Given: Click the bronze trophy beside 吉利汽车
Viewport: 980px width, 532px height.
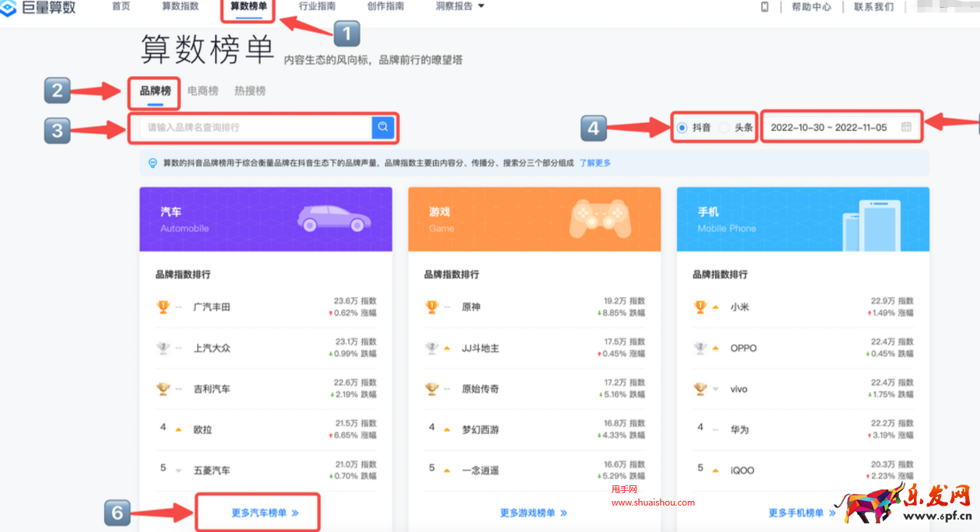Looking at the screenshot, I should point(163,388).
